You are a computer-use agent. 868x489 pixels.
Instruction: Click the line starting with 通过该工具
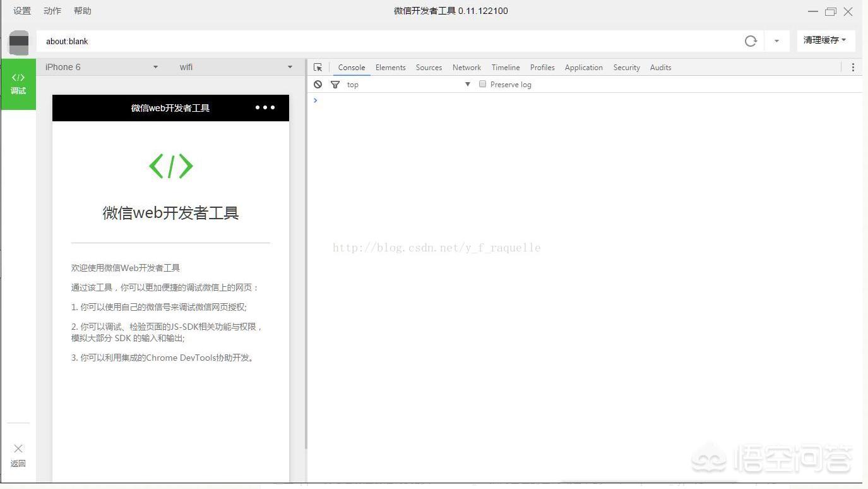coord(165,287)
